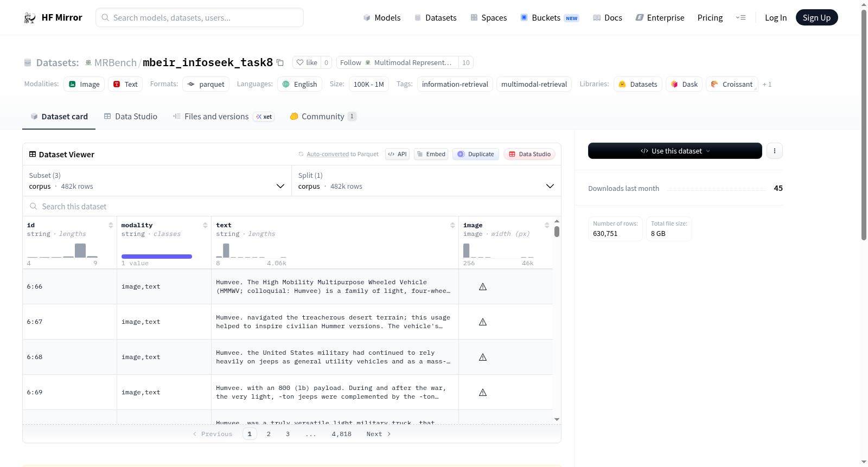Focus the top search models field
Image resolution: width=868 pixels, height=467 pixels.
pyautogui.click(x=200, y=17)
